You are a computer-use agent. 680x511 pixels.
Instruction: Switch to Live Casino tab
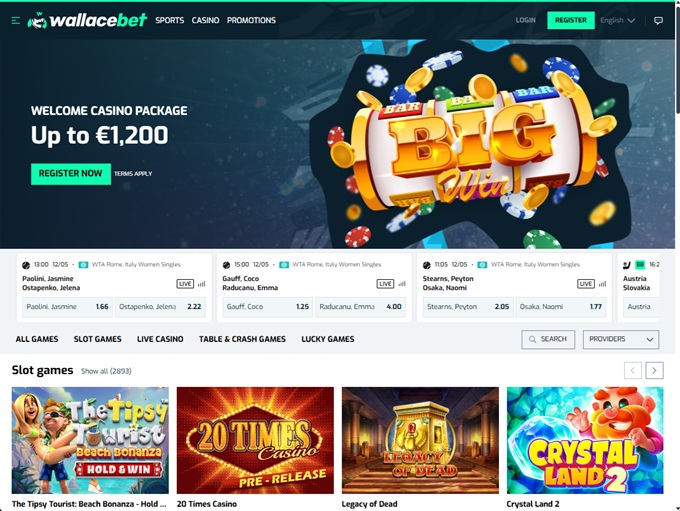click(160, 339)
